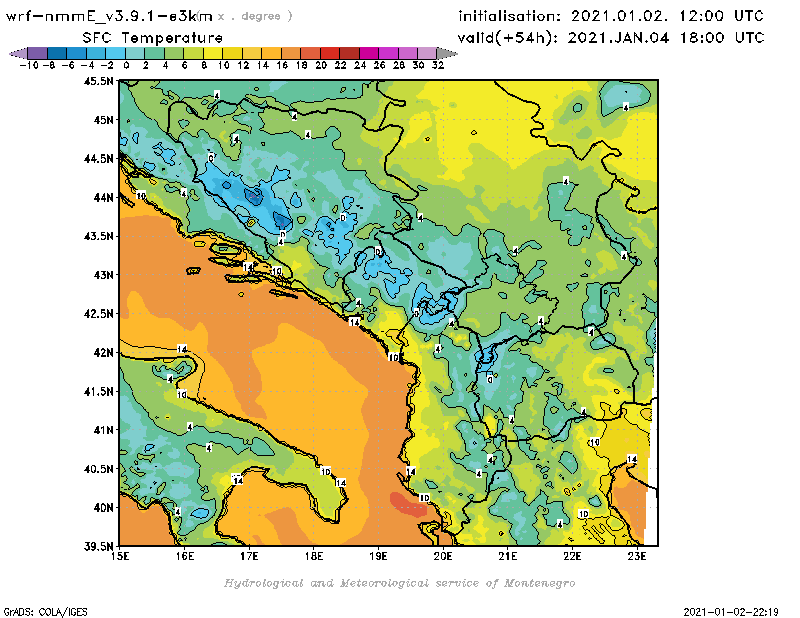Click the latitude label '45.5N'
This screenshot has height=618, width=800.
98,81
